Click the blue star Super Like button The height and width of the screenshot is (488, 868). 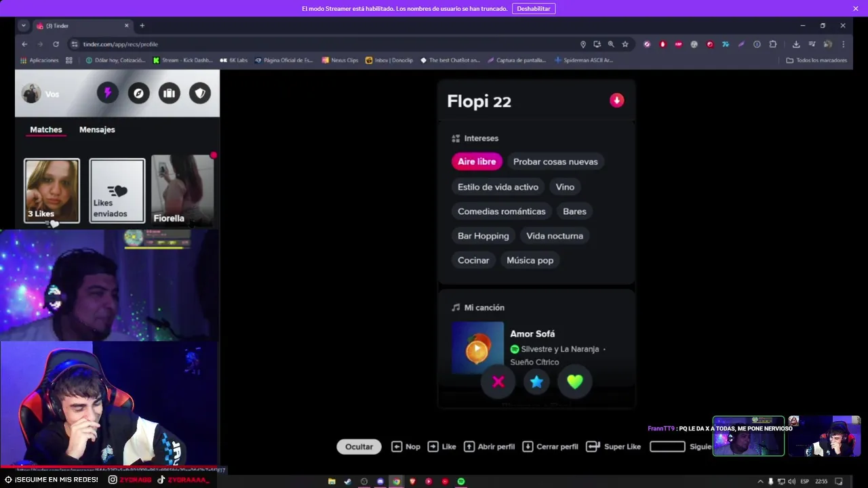pyautogui.click(x=536, y=382)
